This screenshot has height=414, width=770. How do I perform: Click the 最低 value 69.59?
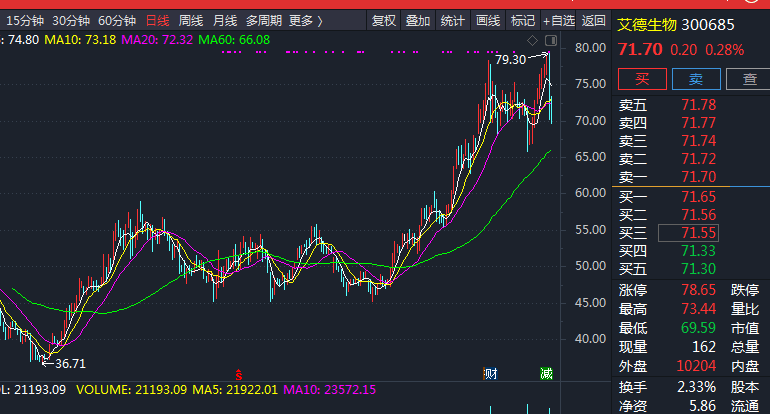[699, 328]
